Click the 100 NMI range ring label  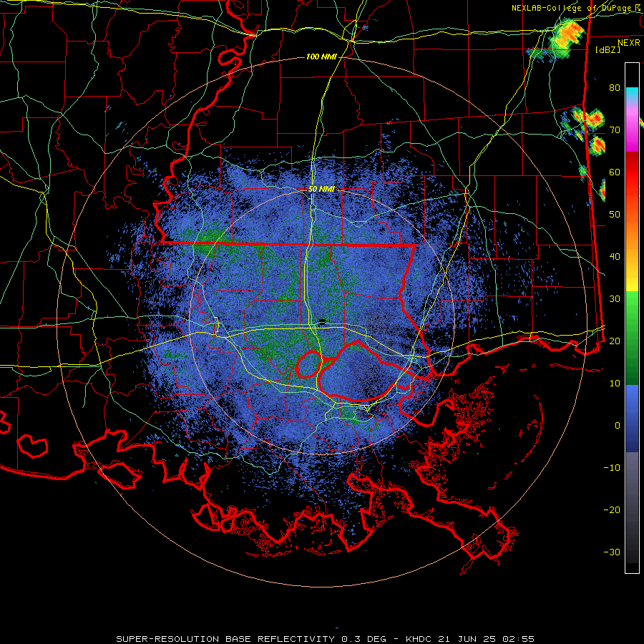(x=321, y=57)
